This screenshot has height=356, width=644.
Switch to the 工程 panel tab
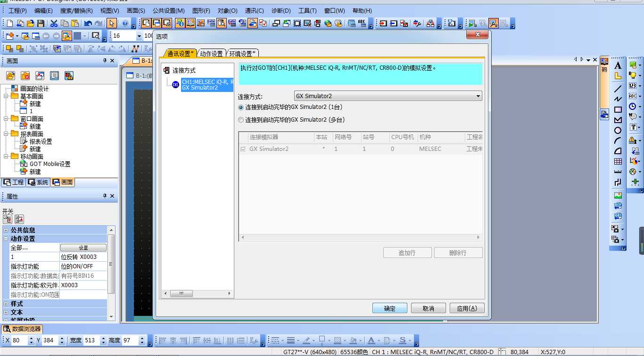(x=13, y=182)
